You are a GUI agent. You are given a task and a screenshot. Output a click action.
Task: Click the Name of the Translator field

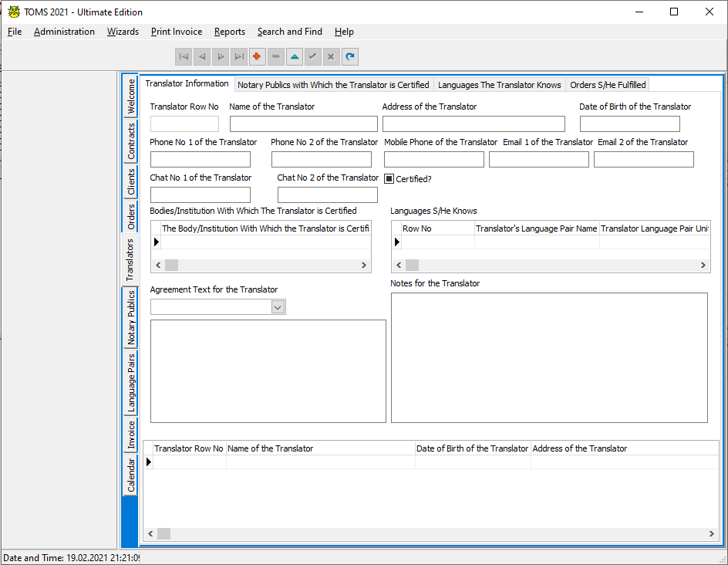click(x=303, y=123)
